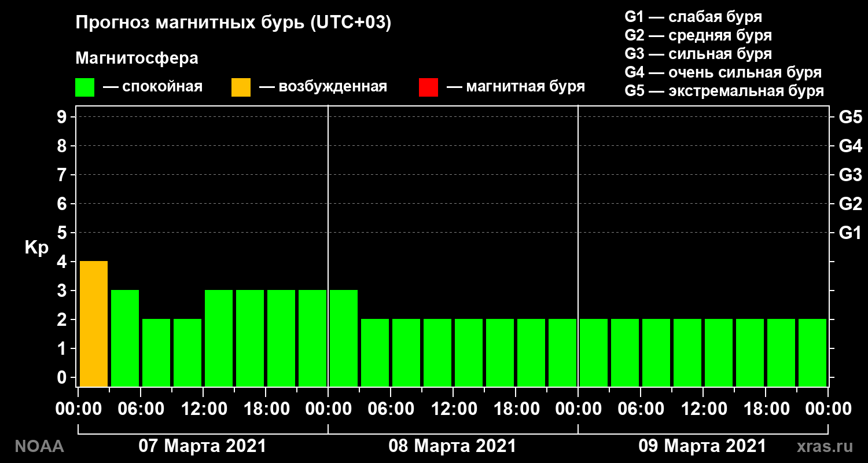Click the G3 axis label on right side
Viewport: 868px width, 463px height.
click(850, 175)
